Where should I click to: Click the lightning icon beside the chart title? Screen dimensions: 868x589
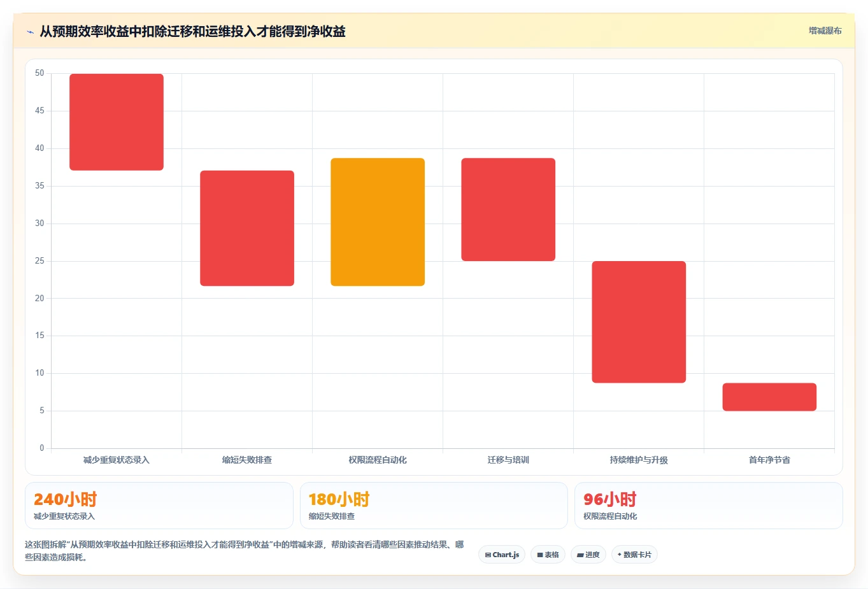point(30,32)
